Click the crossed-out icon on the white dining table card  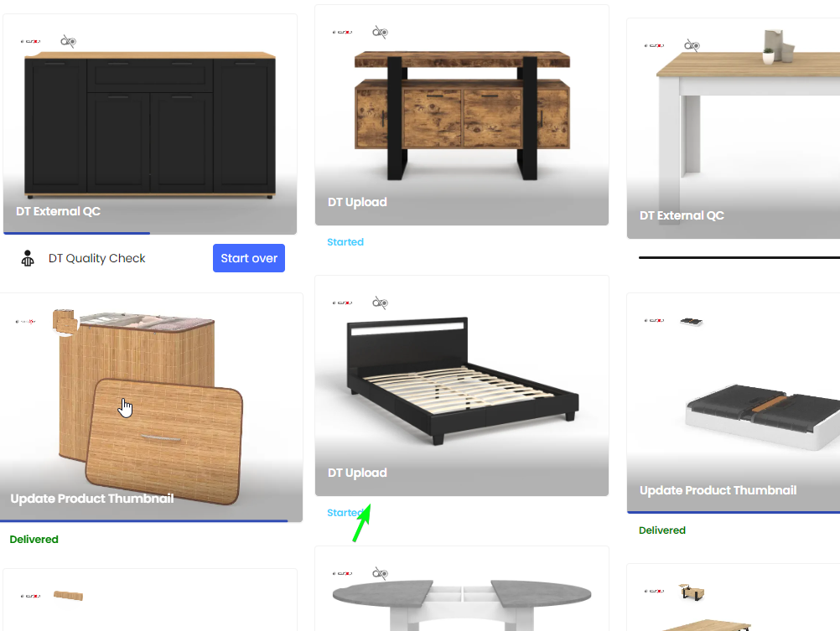[x=692, y=45]
